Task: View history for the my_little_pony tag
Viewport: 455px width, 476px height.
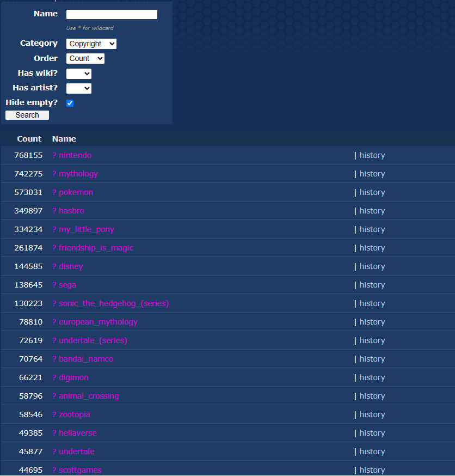Action: [x=372, y=229]
